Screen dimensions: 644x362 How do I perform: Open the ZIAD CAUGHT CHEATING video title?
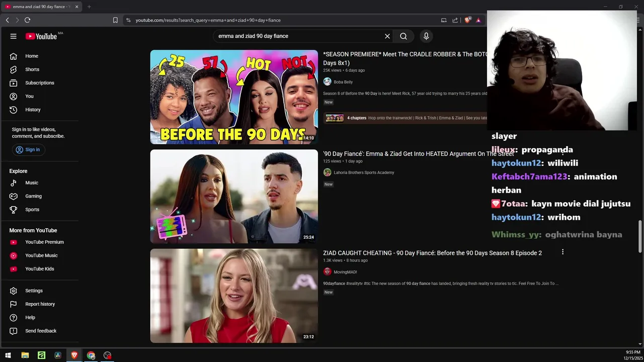[x=432, y=253]
